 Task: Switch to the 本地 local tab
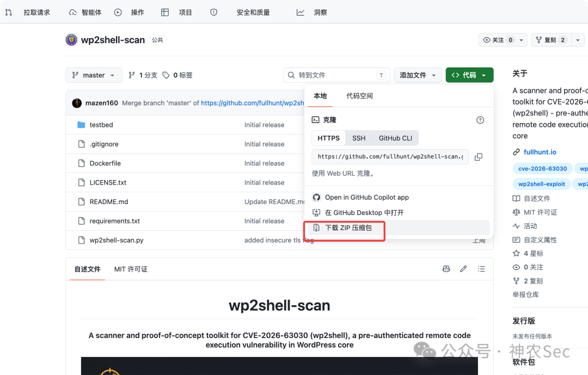coord(320,96)
